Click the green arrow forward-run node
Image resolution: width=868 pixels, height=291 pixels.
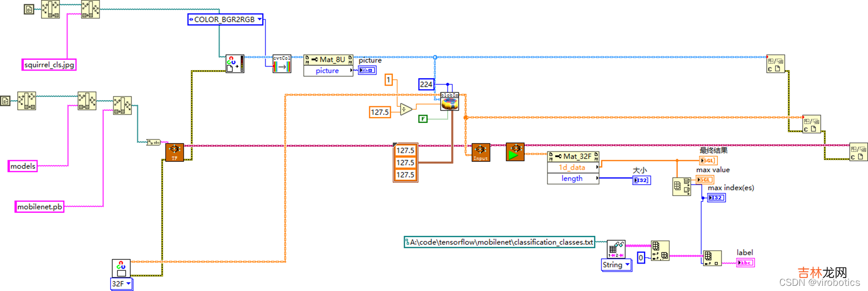[515, 153]
